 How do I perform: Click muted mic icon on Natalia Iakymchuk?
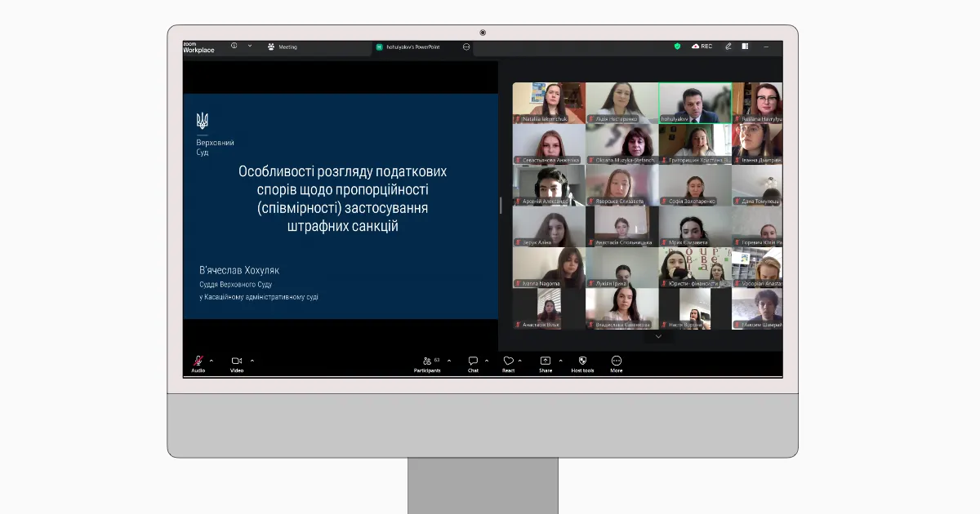click(x=518, y=118)
